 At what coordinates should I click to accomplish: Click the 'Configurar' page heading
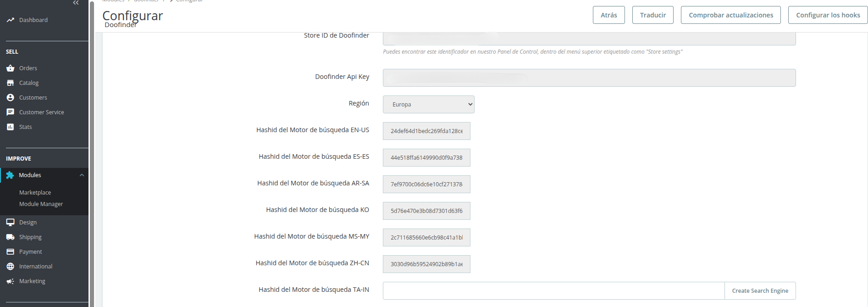point(133,16)
